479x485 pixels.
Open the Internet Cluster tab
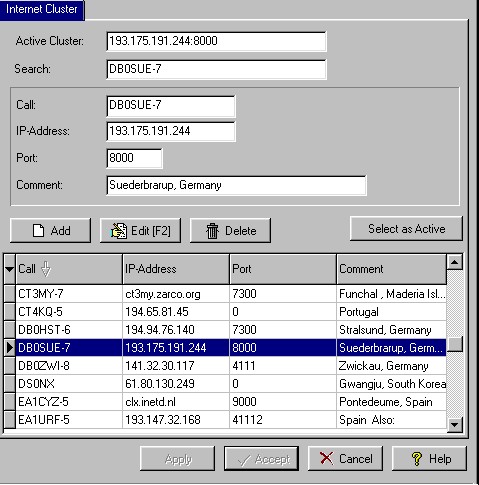coord(42,9)
